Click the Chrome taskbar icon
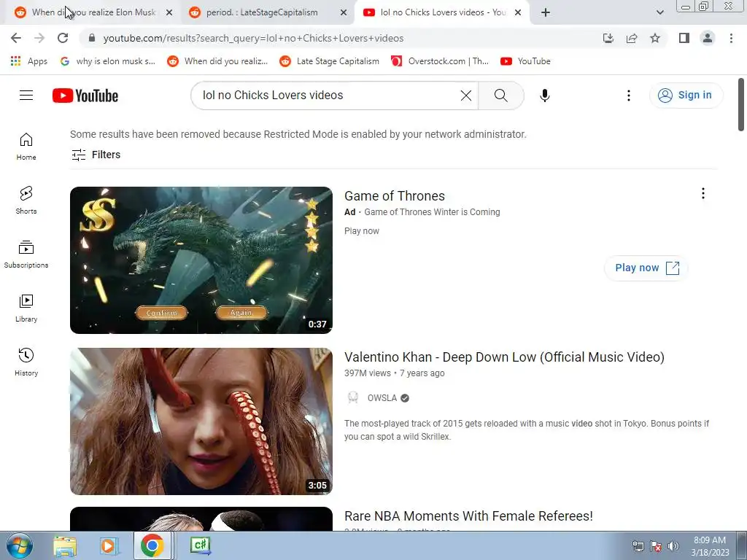The image size is (747, 560). [152, 545]
